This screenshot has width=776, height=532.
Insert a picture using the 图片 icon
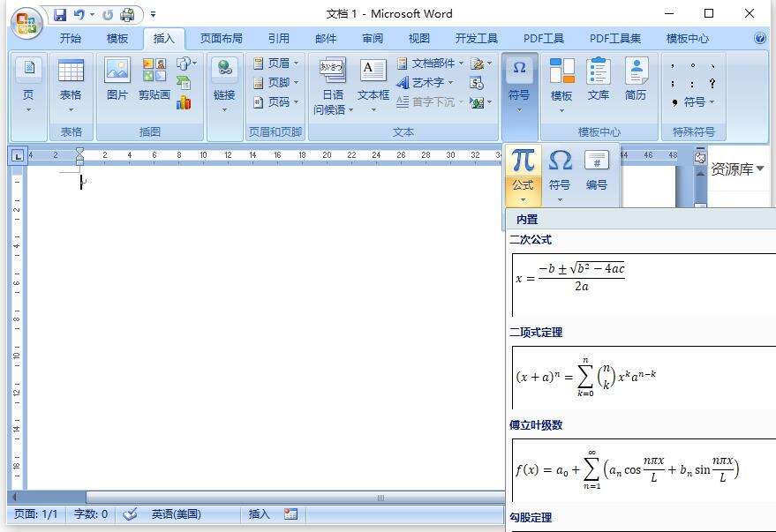pyautogui.click(x=117, y=79)
